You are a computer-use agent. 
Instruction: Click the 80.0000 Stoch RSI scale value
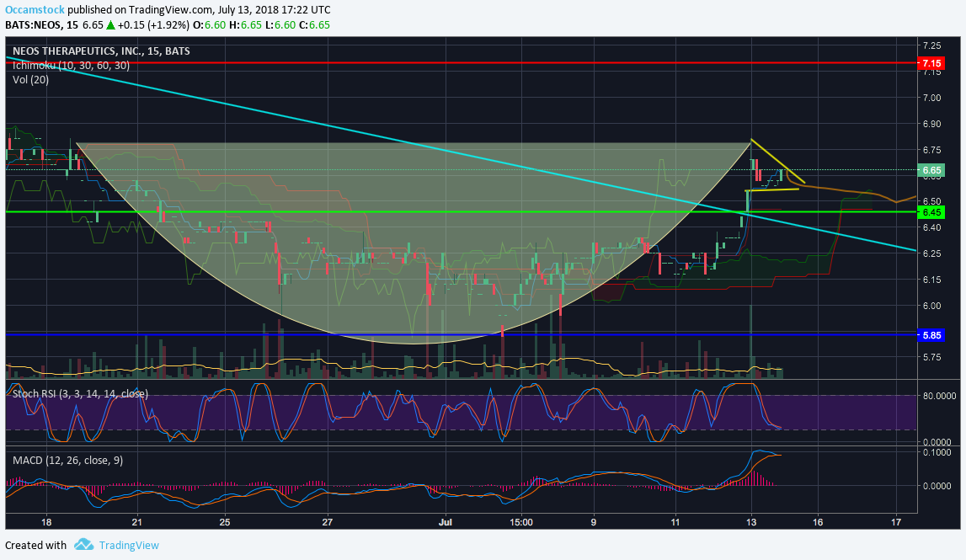[939, 396]
